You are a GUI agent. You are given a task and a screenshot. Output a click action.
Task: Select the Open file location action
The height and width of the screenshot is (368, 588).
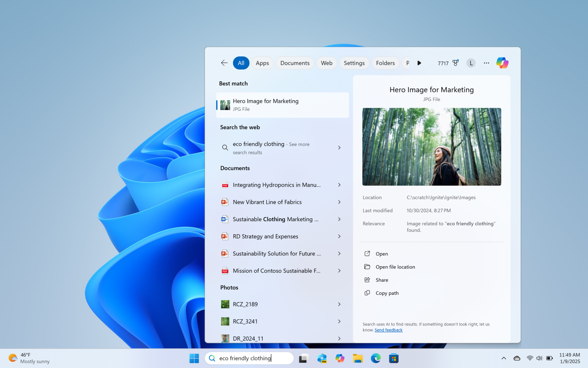coord(395,267)
